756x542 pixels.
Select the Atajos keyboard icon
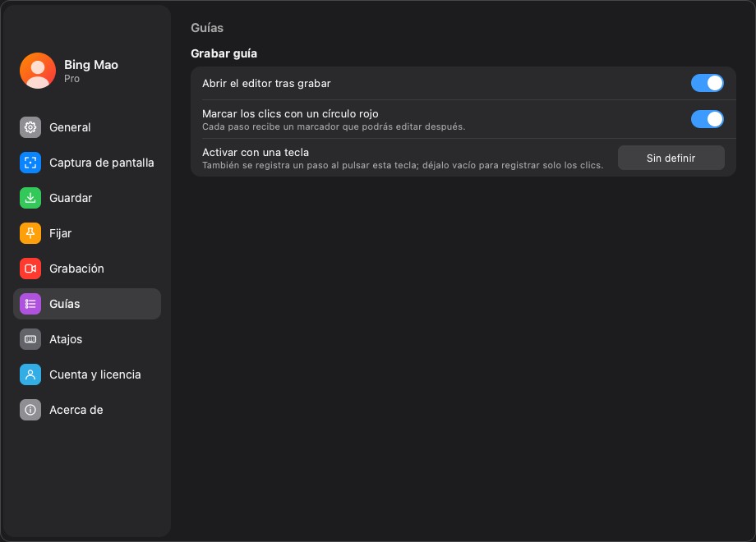tap(30, 339)
